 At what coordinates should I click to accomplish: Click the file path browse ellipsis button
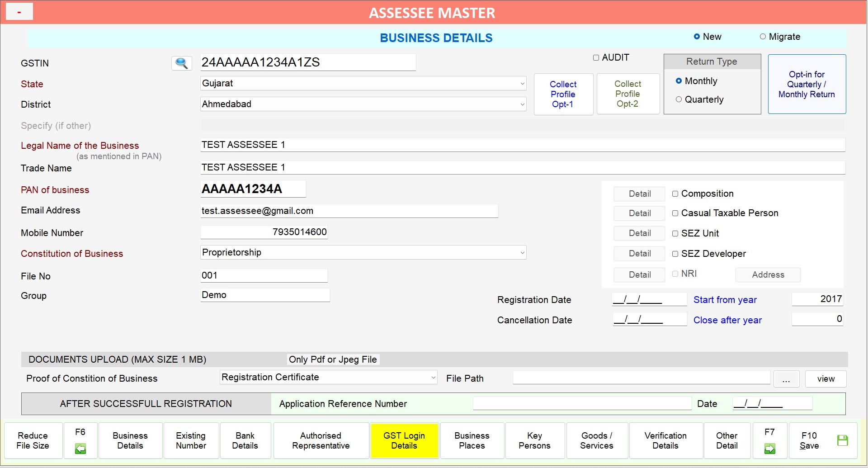(786, 379)
